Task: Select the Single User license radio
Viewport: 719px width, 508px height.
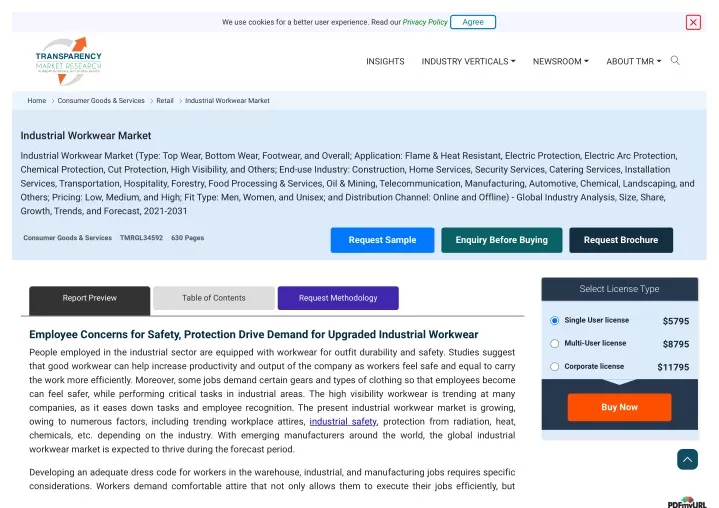Action: pos(554,320)
